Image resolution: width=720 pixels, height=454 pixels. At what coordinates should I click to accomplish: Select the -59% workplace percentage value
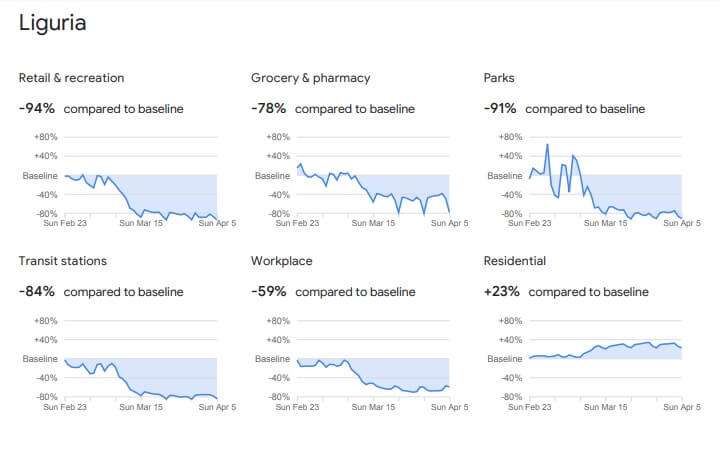(269, 291)
